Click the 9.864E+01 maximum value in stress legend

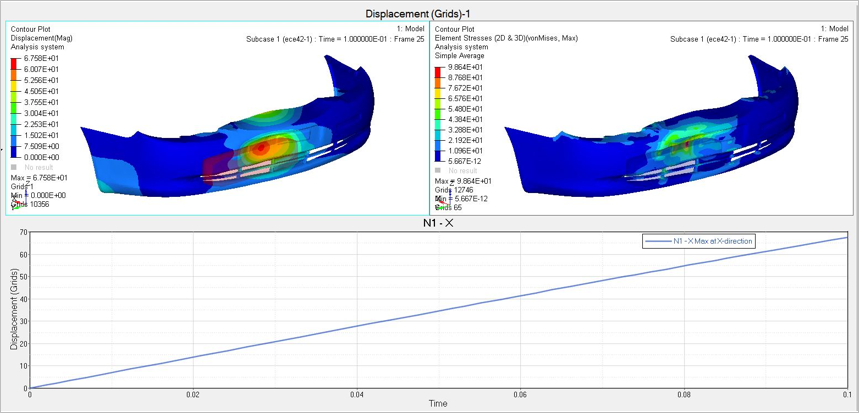click(x=465, y=66)
